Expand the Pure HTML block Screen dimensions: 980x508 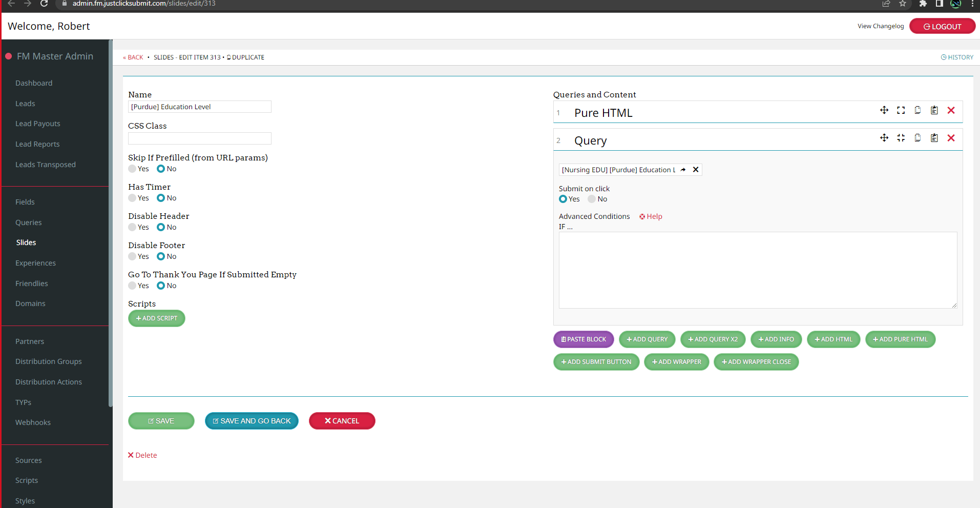pyautogui.click(x=901, y=110)
